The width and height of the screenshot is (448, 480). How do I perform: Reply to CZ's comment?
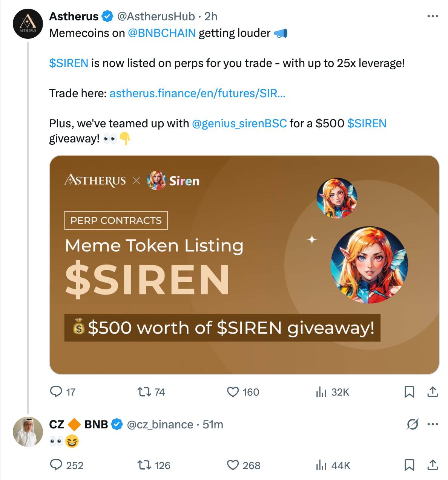(56, 465)
